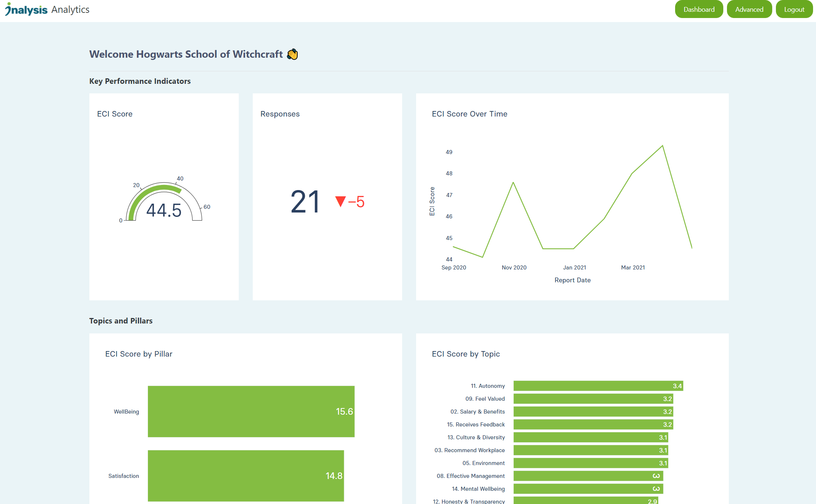This screenshot has width=816, height=504.
Task: Log out using the Logout button
Action: click(x=794, y=10)
